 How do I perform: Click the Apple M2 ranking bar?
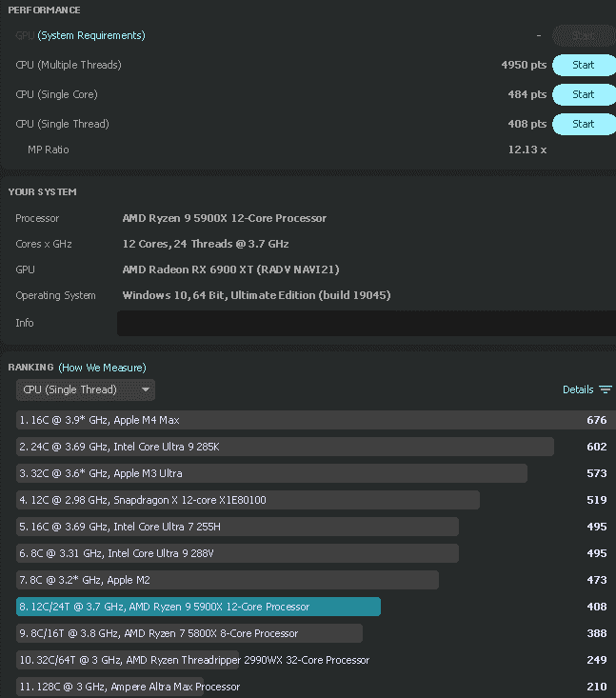[227, 580]
